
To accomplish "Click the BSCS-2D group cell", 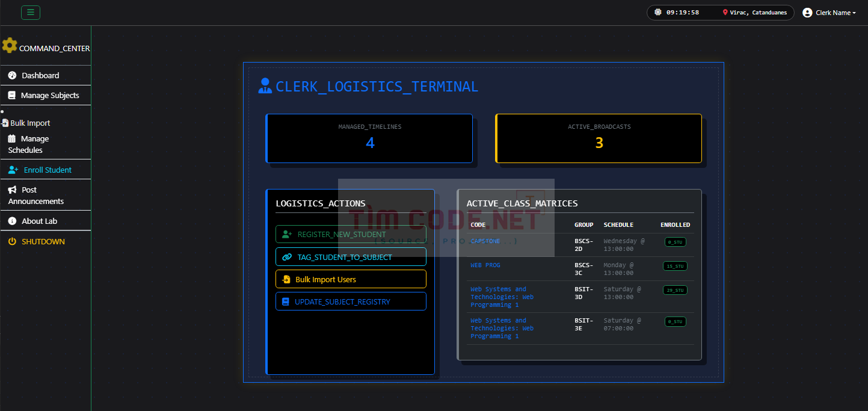I will click(x=584, y=245).
